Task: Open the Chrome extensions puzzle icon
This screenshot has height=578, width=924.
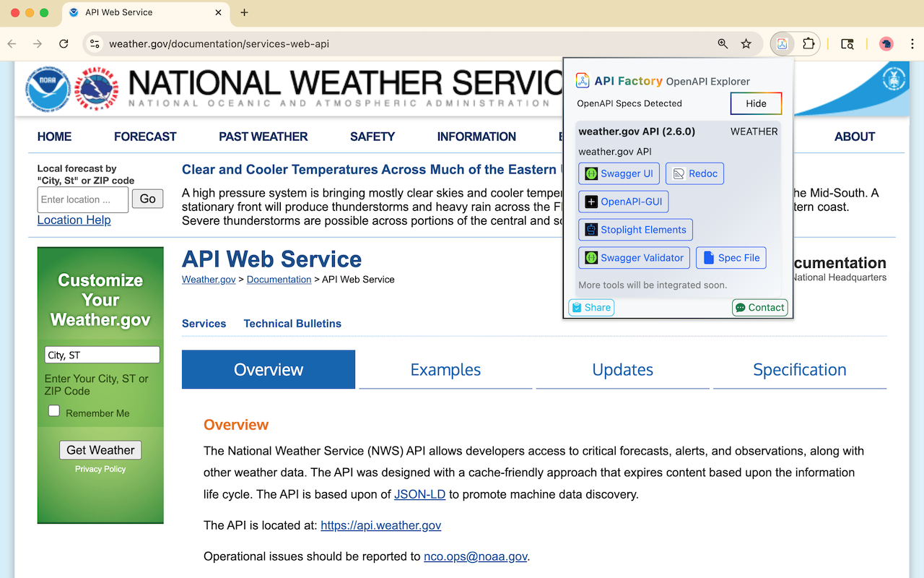Action: coord(808,44)
